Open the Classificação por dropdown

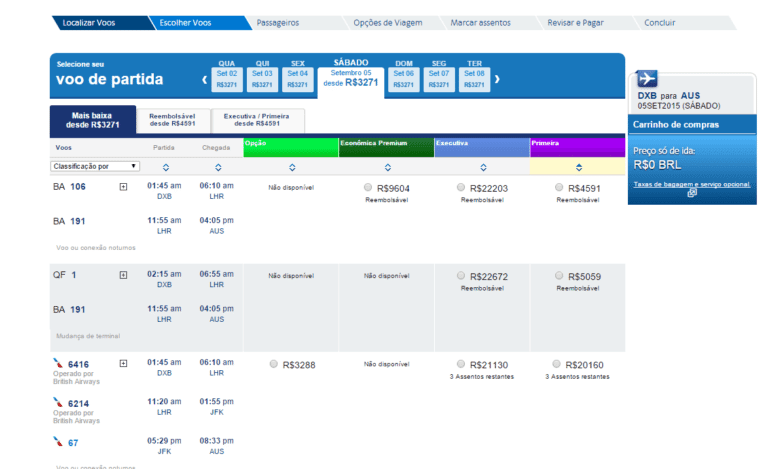[x=95, y=166]
